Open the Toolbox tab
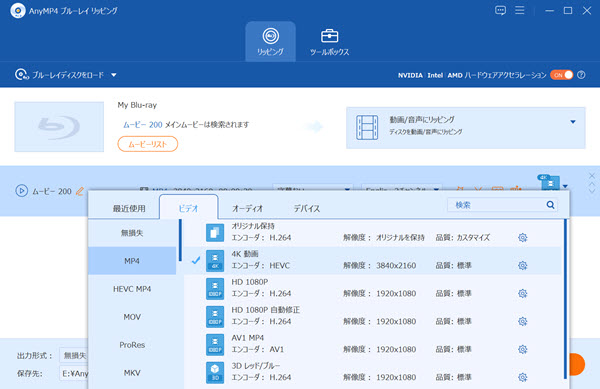 (329, 42)
